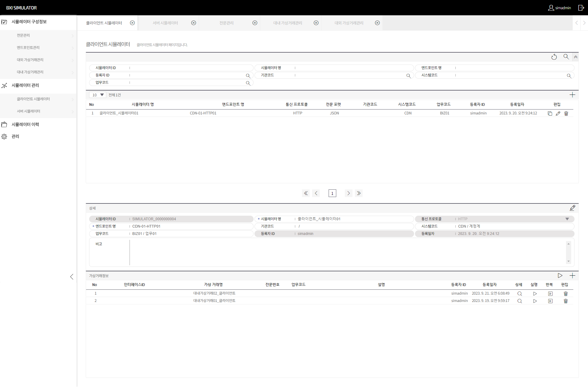Select page 1 in pagination
This screenshot has height=387, width=588.
pos(332,193)
